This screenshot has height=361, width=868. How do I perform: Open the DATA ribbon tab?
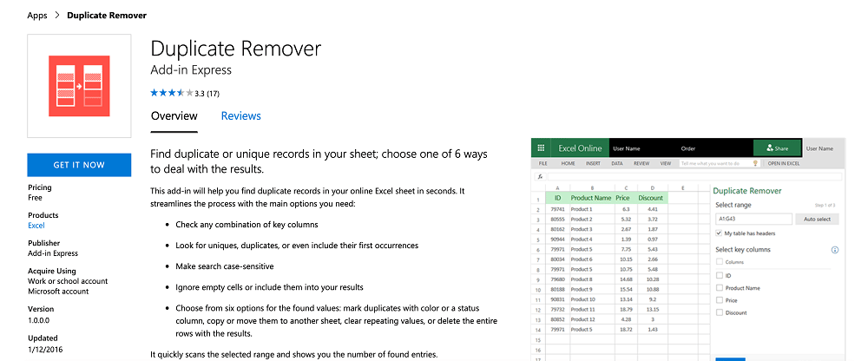click(616, 164)
